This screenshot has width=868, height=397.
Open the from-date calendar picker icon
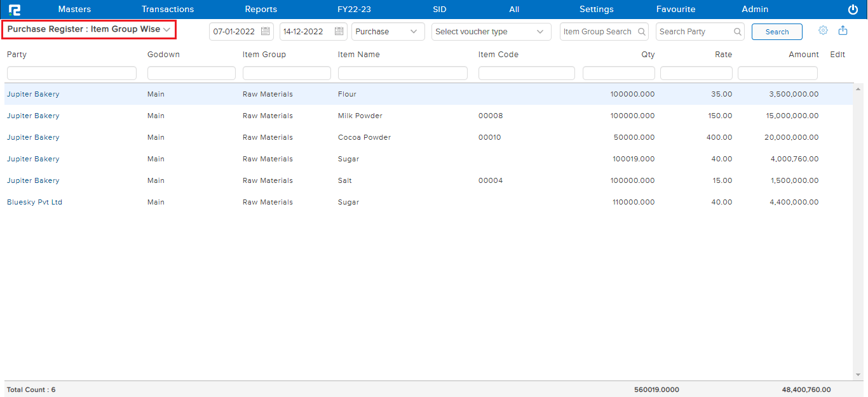pos(266,32)
